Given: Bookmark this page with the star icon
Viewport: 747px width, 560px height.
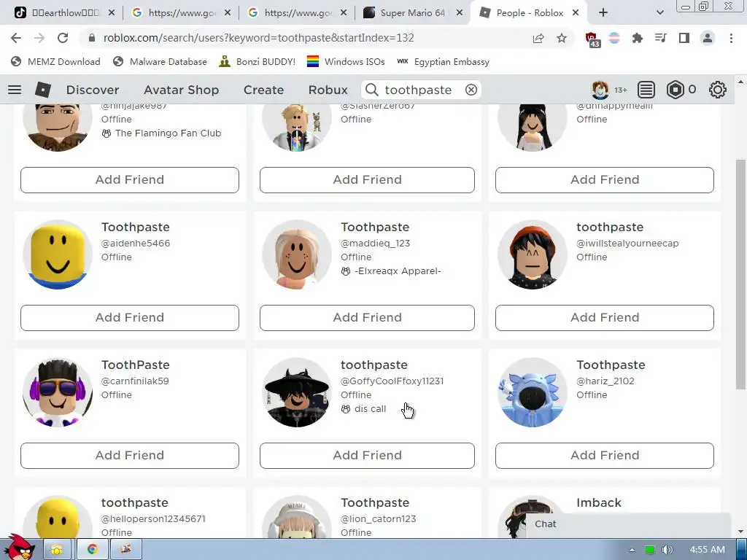Looking at the screenshot, I should [562, 38].
